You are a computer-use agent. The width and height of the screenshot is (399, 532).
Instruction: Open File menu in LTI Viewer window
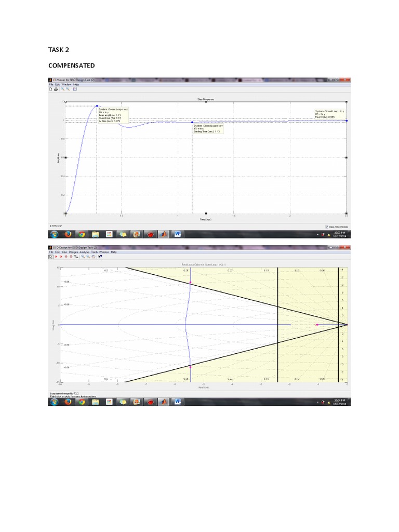tap(51, 85)
